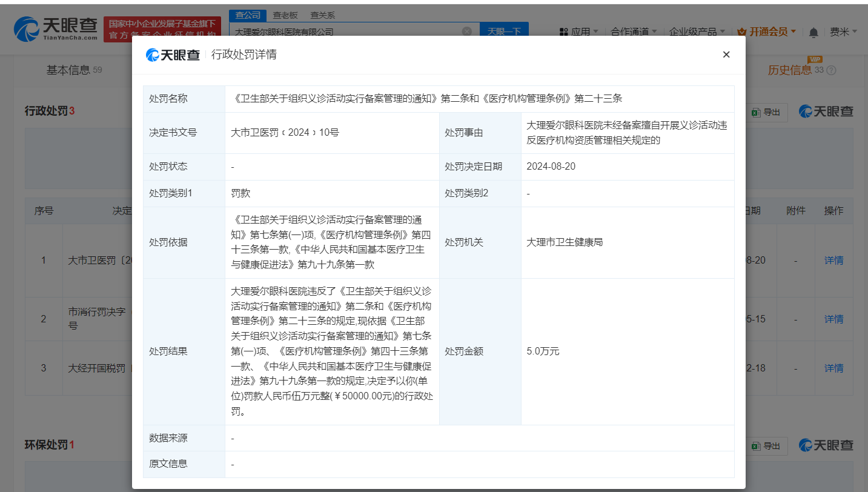This screenshot has height=492, width=868.
Task: Close the 行政处罚详情 penalty details modal
Action: (x=726, y=54)
